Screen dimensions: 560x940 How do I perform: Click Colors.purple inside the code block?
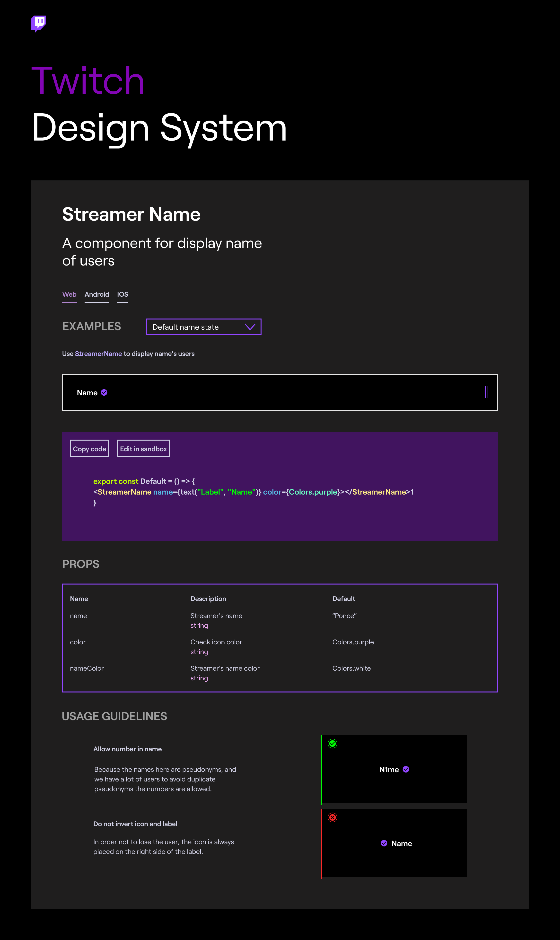(x=313, y=492)
